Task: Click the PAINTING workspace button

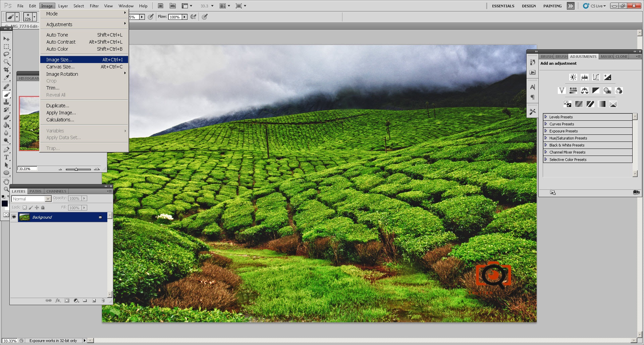Action: click(552, 6)
